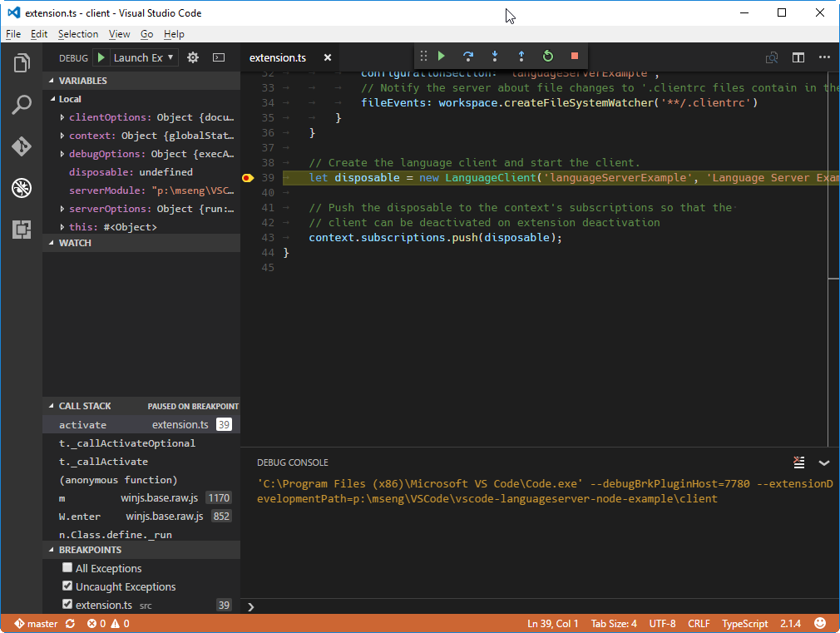
Task: Click TypeScript language mode in status bar
Action: pos(744,623)
